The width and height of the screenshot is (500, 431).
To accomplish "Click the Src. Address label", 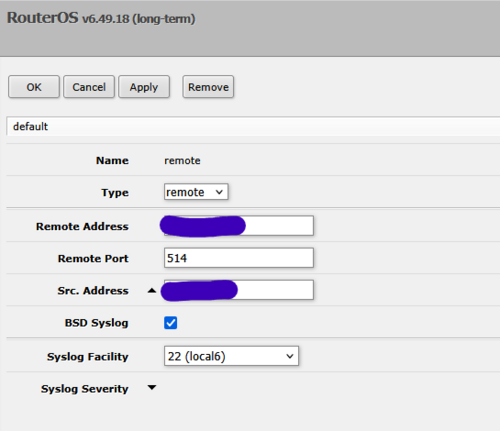I will point(93,291).
